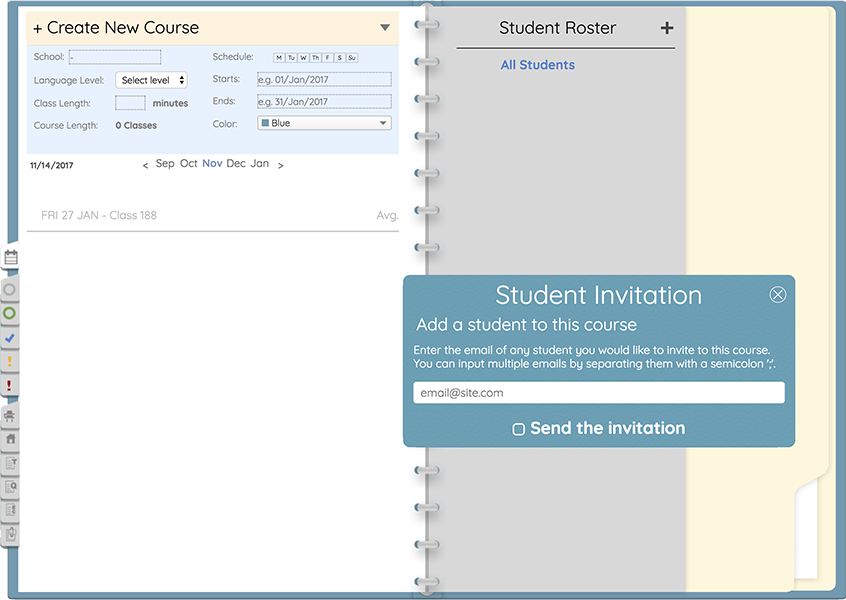846x600 pixels.
Task: Open the document Q icon tab
Action: click(11, 487)
